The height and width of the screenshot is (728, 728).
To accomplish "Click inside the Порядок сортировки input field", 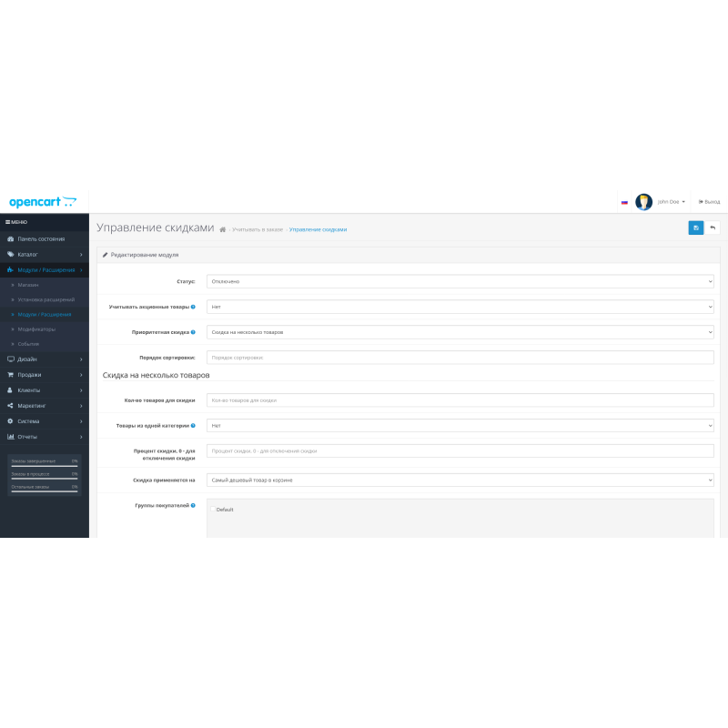I will tap(460, 357).
